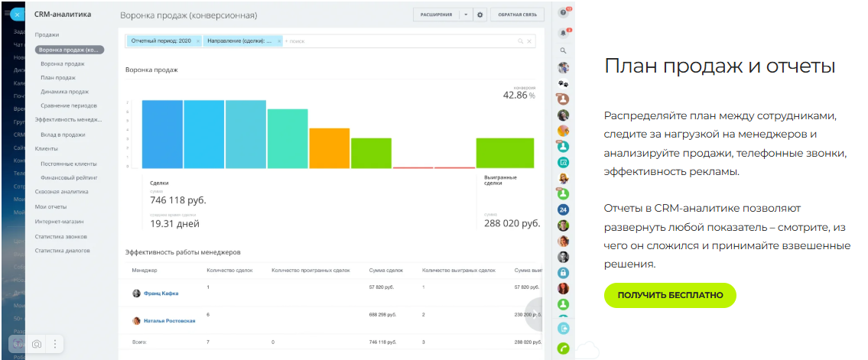Open the notifications bell icon
The image size is (868, 360).
tap(564, 32)
